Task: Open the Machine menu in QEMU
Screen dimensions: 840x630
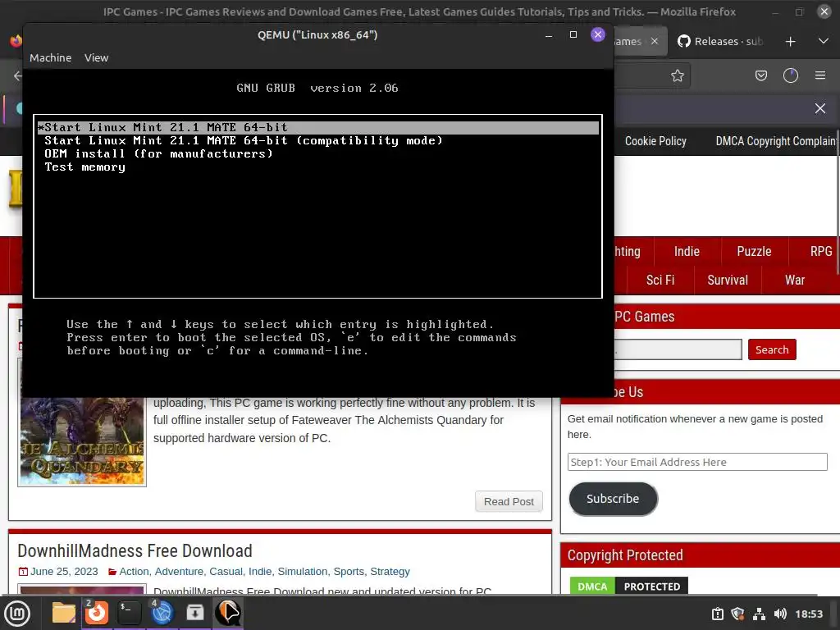Action: (50, 58)
